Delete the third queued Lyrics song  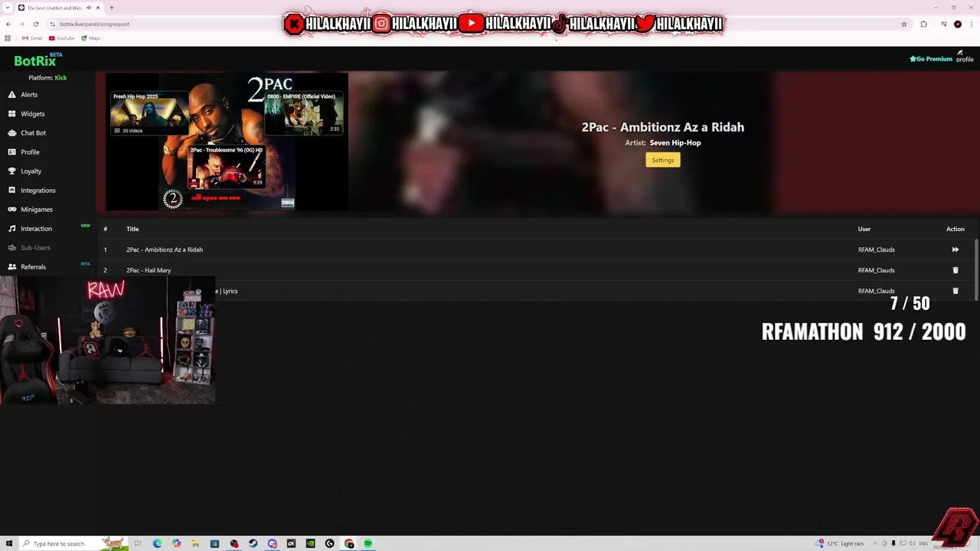(955, 291)
